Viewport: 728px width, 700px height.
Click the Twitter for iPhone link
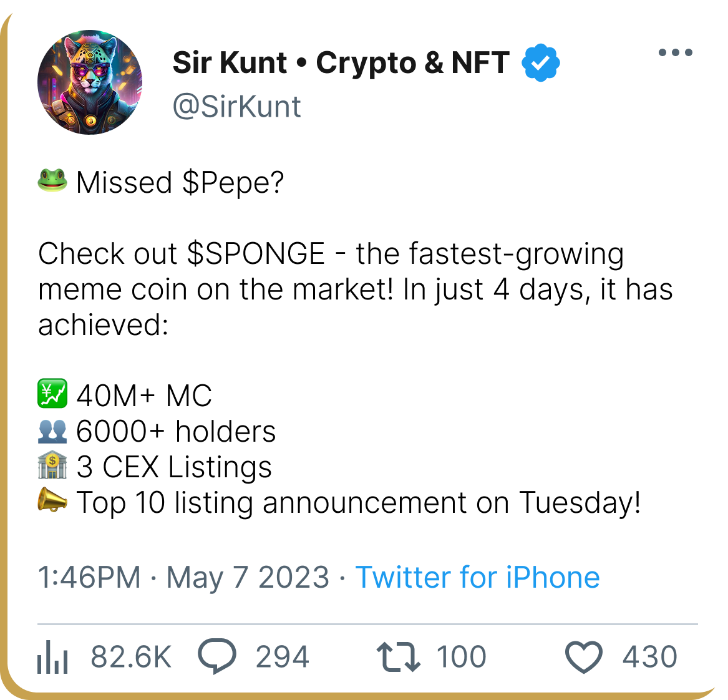pyautogui.click(x=477, y=577)
